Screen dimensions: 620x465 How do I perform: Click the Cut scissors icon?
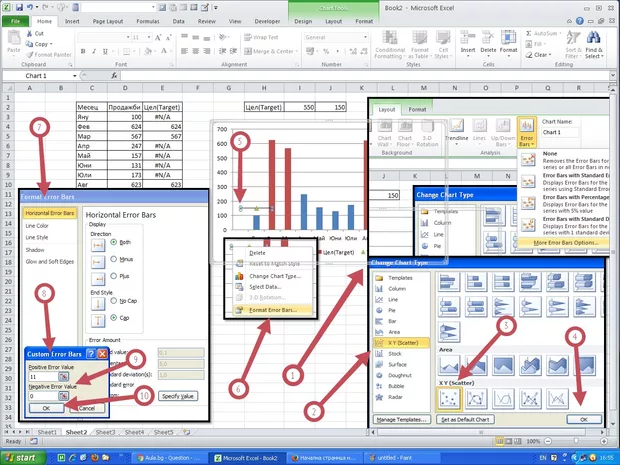coord(30,34)
